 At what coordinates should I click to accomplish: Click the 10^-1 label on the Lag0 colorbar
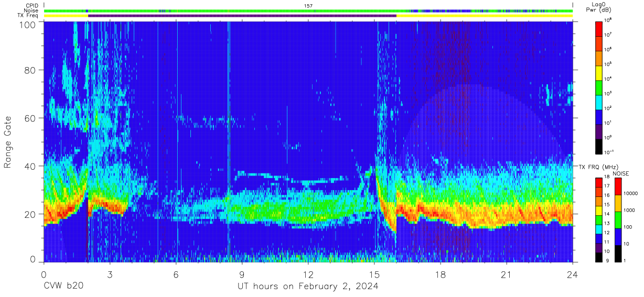pyautogui.click(x=609, y=152)
